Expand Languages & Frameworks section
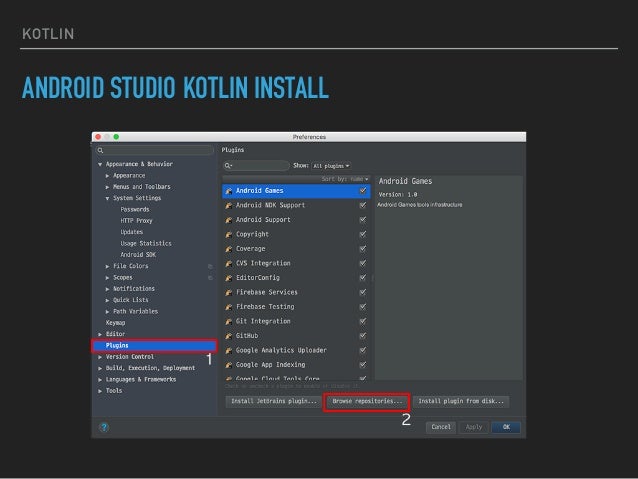This screenshot has height=479, width=638. point(100,380)
